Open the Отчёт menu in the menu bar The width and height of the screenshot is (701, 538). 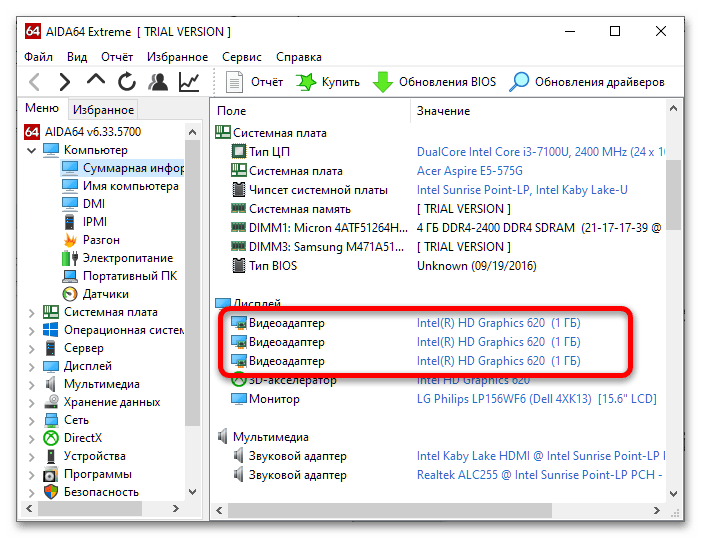[x=117, y=57]
